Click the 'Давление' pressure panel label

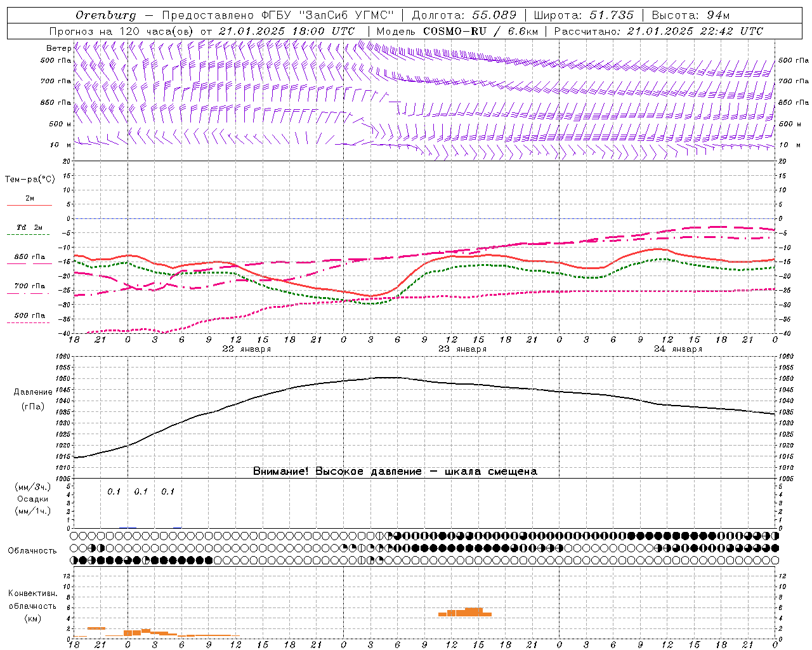coord(33,392)
